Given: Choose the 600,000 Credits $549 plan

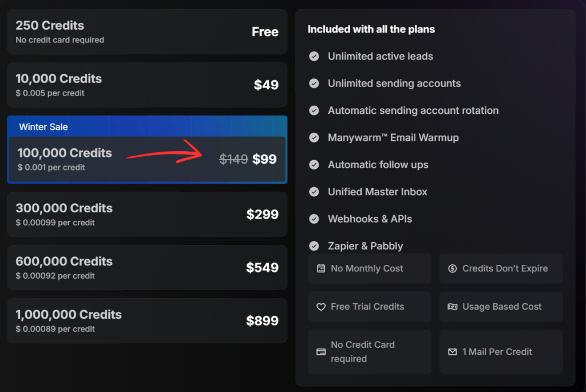Looking at the screenshot, I should point(147,267).
